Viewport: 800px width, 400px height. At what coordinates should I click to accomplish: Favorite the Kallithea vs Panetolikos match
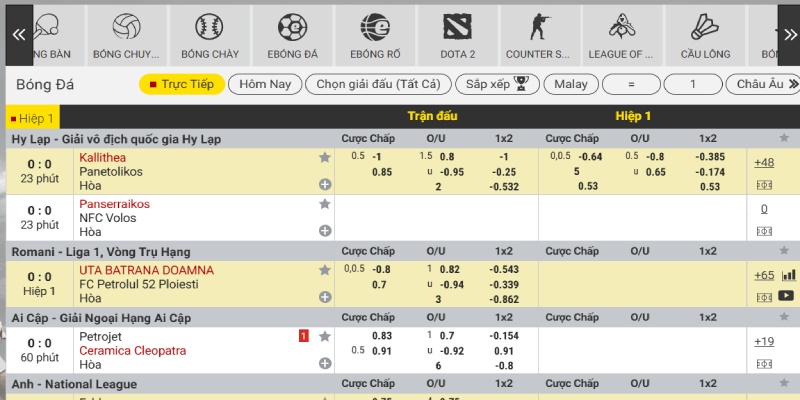click(324, 157)
